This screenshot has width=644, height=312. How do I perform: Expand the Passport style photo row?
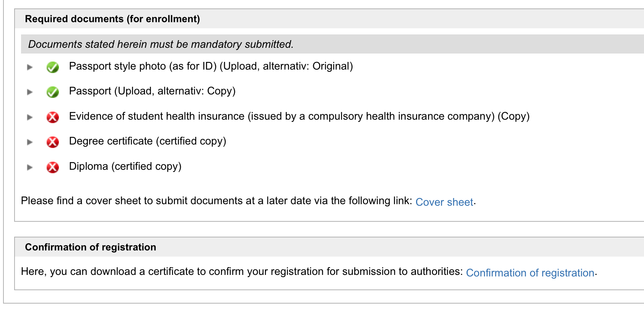tap(30, 67)
